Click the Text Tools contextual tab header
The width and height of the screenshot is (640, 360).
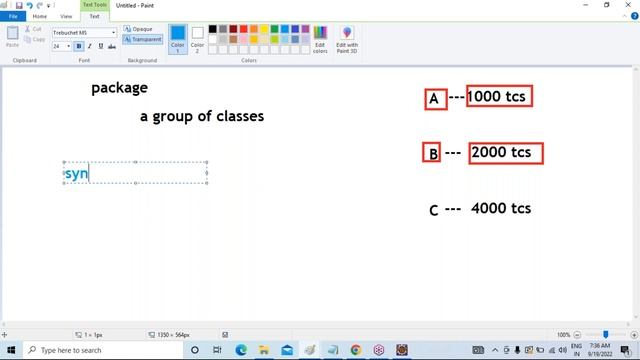94,5
